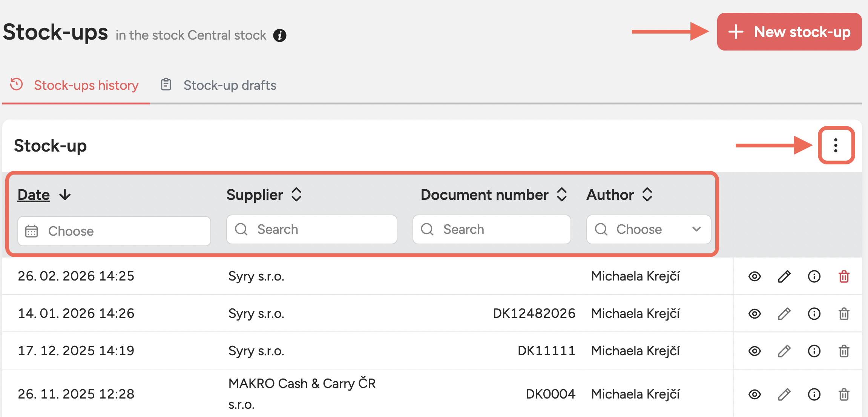Click the pencil icon in the DK0004 row
Image resolution: width=868 pixels, height=417 pixels.
pos(784,394)
